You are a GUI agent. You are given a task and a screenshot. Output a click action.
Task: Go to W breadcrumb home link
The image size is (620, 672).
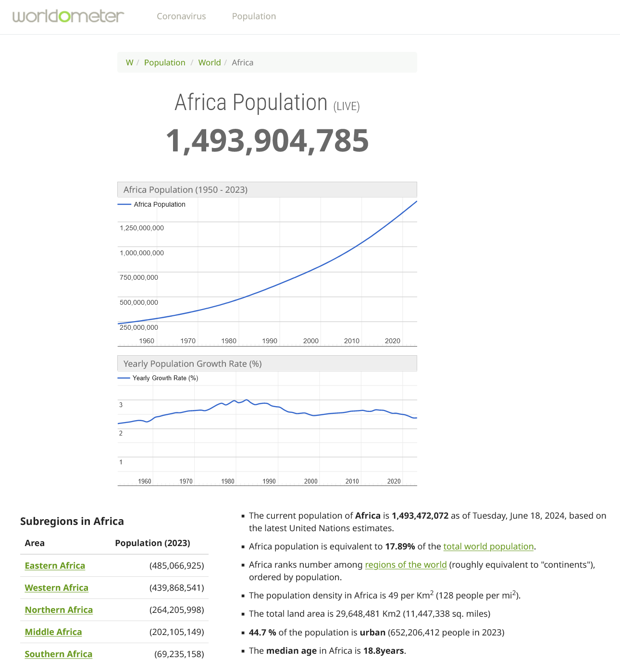tap(129, 62)
